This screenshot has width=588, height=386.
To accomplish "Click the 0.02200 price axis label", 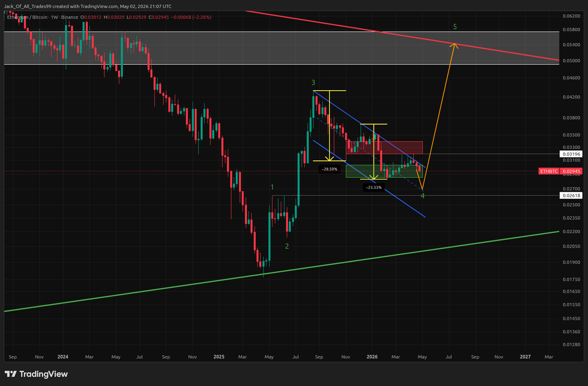I will 571,232.
